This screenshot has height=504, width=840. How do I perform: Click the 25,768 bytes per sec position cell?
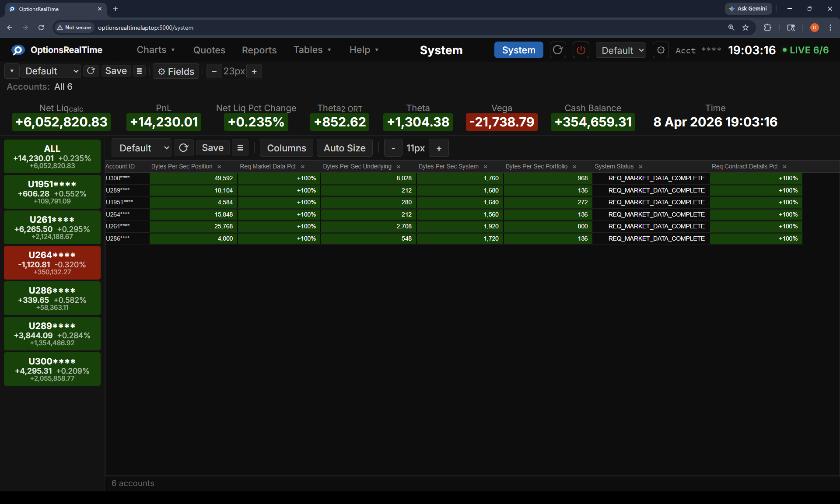[x=193, y=226]
